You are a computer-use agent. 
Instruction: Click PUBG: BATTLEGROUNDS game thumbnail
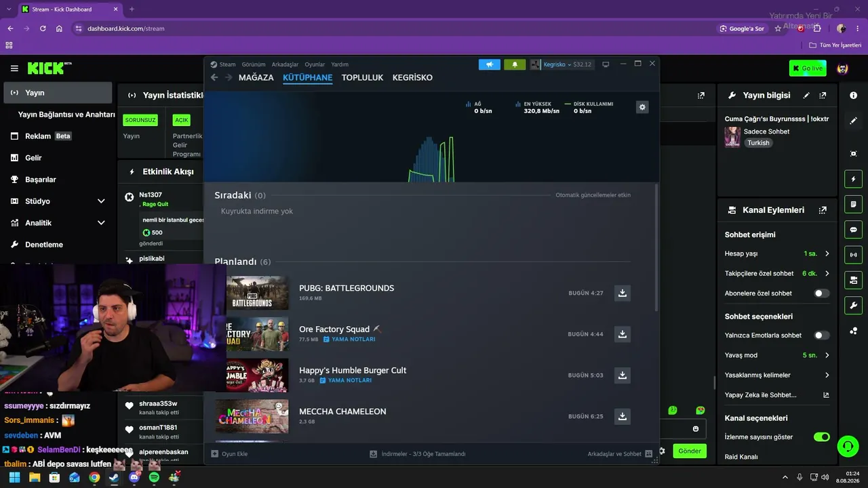click(257, 293)
